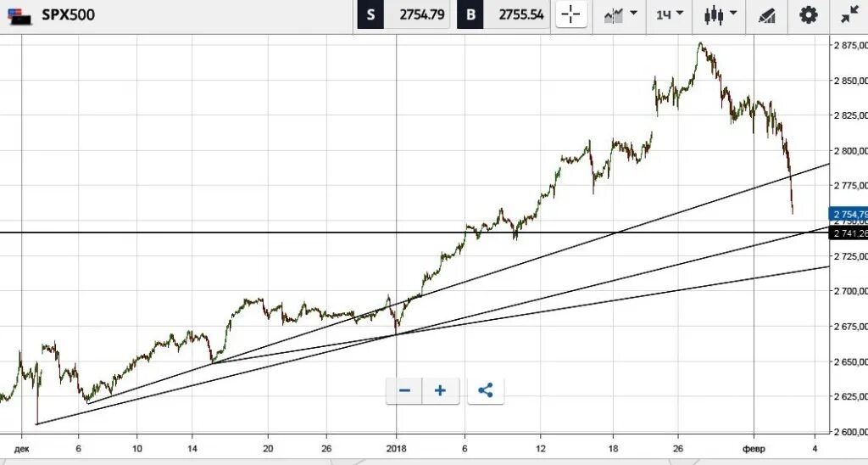The image size is (868, 465).
Task: Open the candlestick chart type dropdown
Action: pos(721,15)
